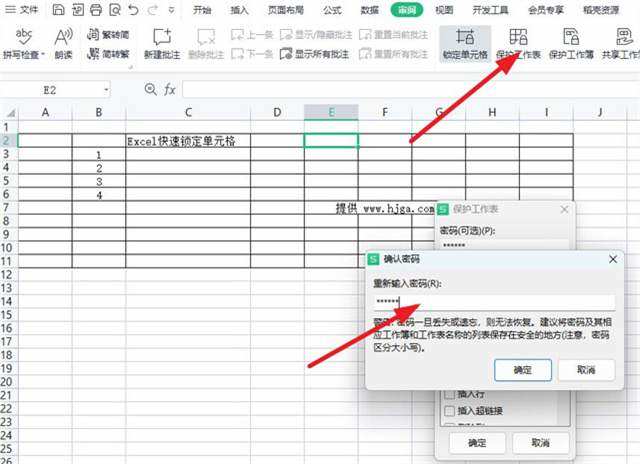Click cell B6 with value 4
This screenshot has height=464, width=640.
99,195
